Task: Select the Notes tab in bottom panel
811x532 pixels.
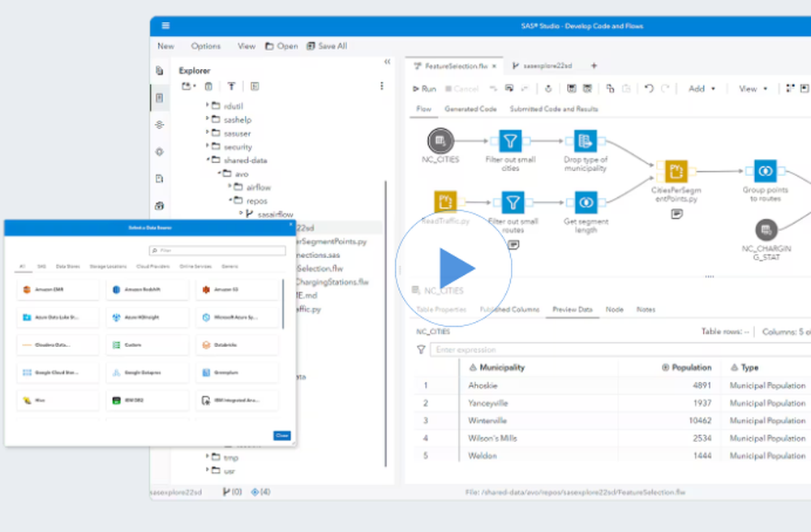Action: (646, 309)
